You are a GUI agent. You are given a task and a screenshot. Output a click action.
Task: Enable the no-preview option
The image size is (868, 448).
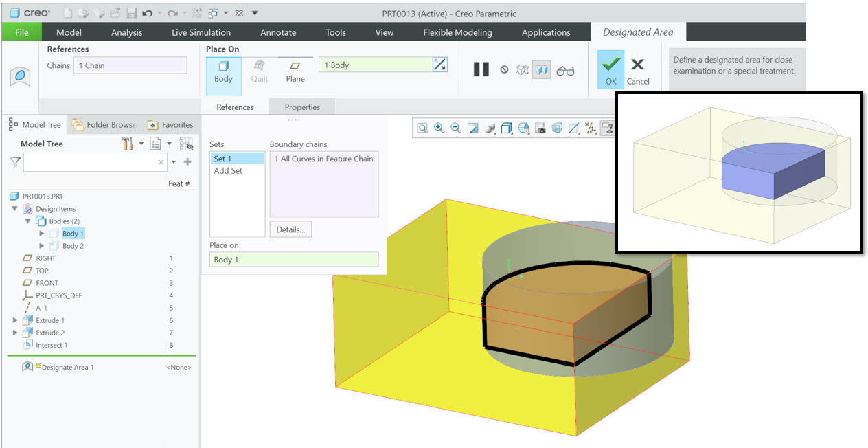[x=504, y=69]
